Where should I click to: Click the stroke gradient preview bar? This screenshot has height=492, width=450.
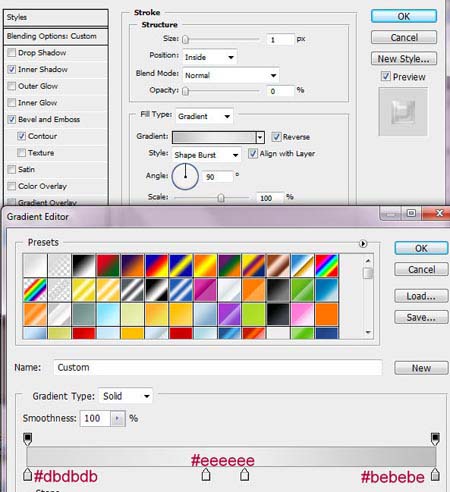214,137
